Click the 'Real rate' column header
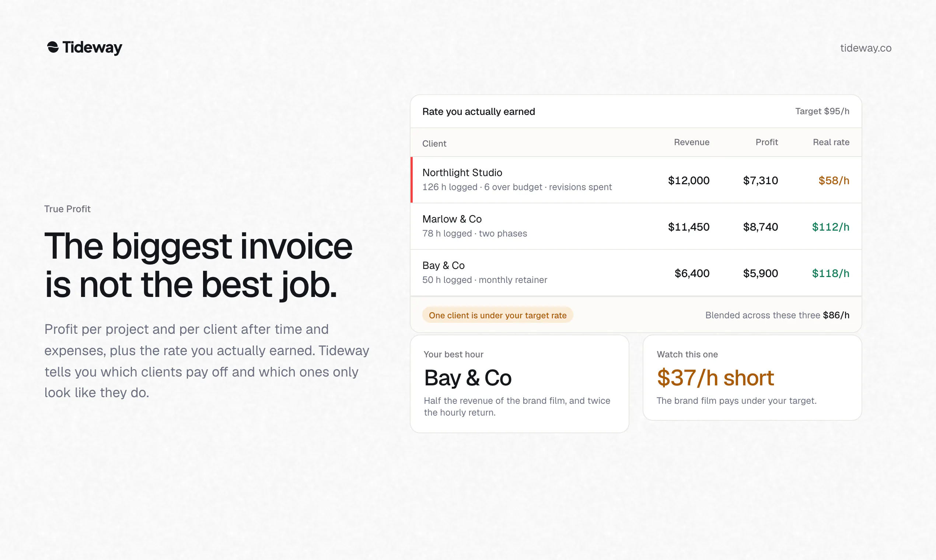 [831, 142]
